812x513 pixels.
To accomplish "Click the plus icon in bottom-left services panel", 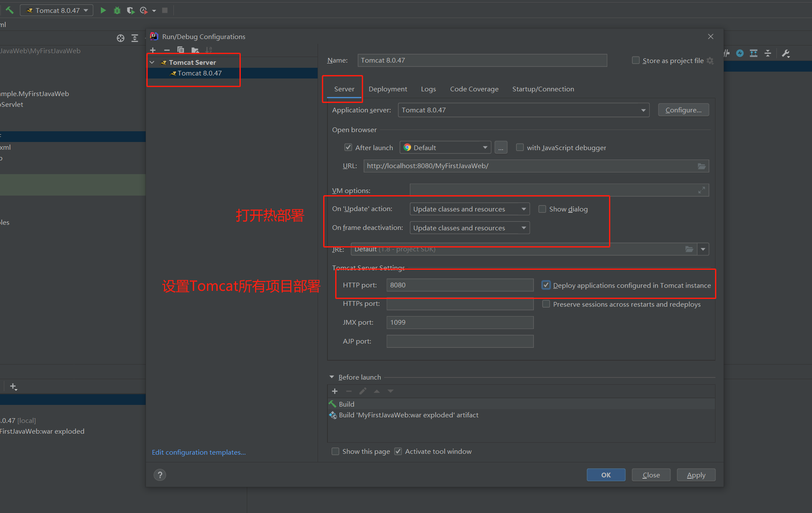I will (13, 387).
